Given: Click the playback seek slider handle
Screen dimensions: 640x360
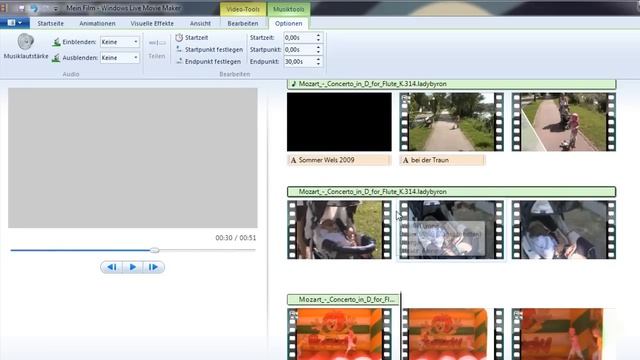Looking at the screenshot, I should click(x=154, y=250).
